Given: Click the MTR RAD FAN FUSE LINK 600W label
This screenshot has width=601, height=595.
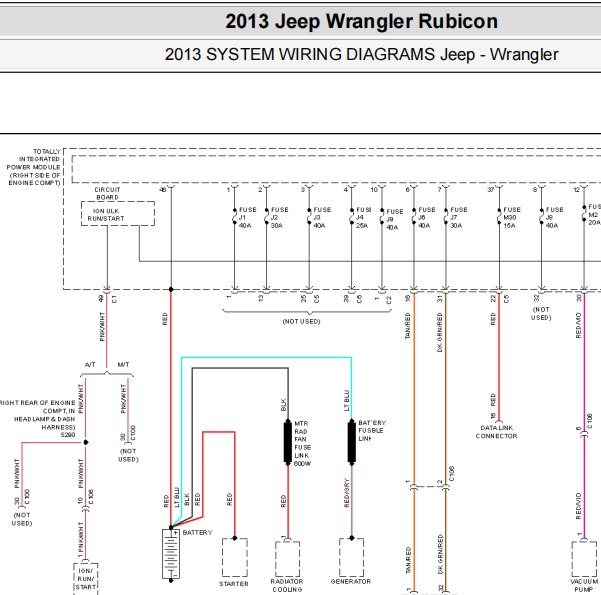Looking at the screenshot, I should pyautogui.click(x=302, y=444).
